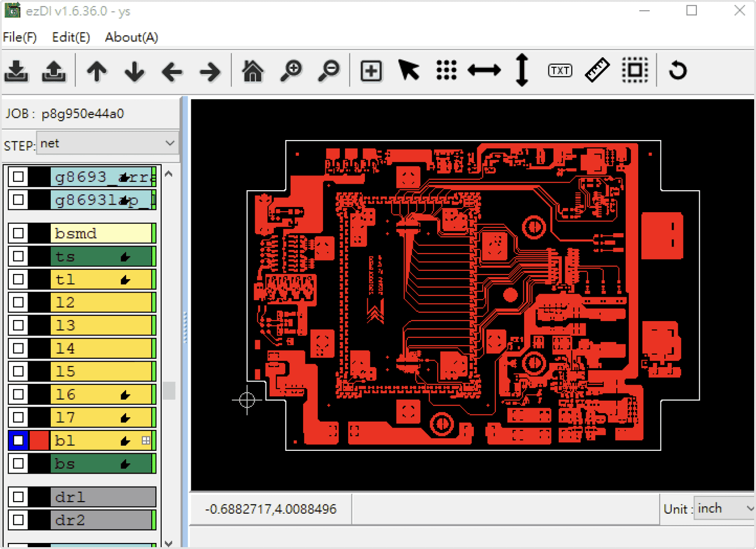Pan up with the up arrow icon

[97, 71]
